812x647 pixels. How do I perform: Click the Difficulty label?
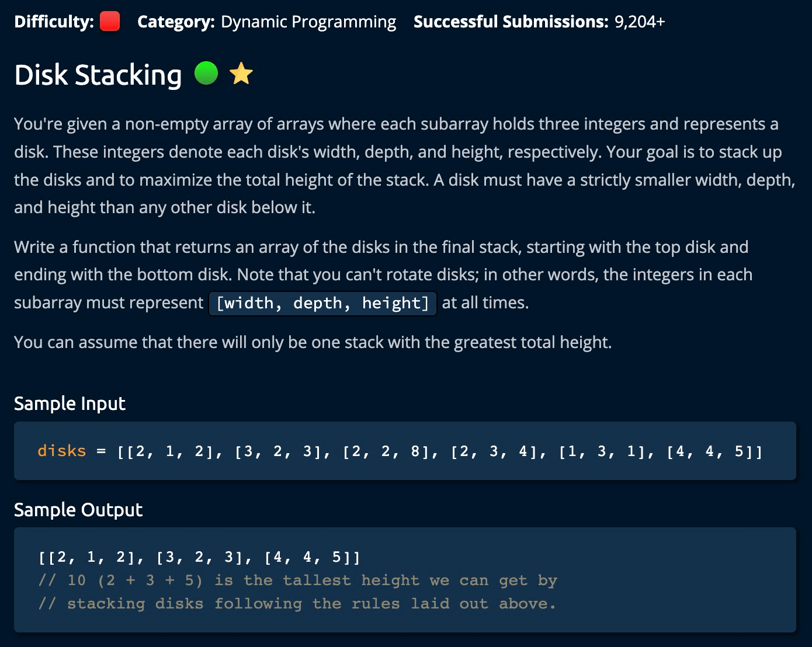pos(54,22)
